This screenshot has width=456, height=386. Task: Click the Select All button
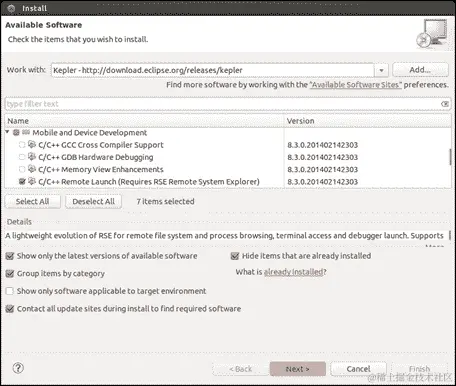pyautogui.click(x=33, y=202)
